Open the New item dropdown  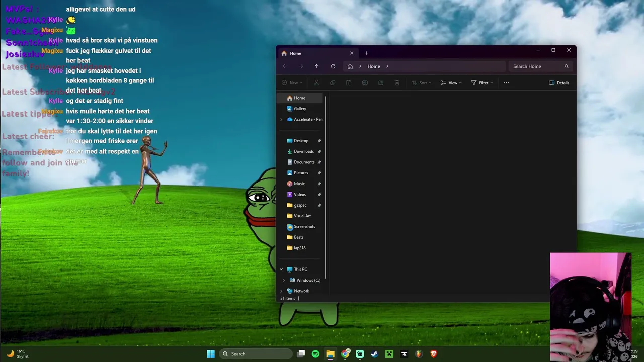click(292, 83)
